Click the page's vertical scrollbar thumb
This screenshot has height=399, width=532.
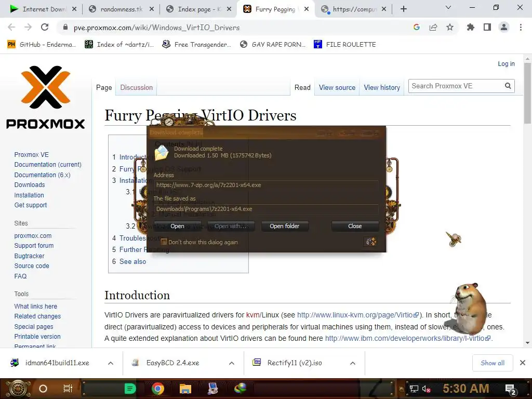[527, 94]
